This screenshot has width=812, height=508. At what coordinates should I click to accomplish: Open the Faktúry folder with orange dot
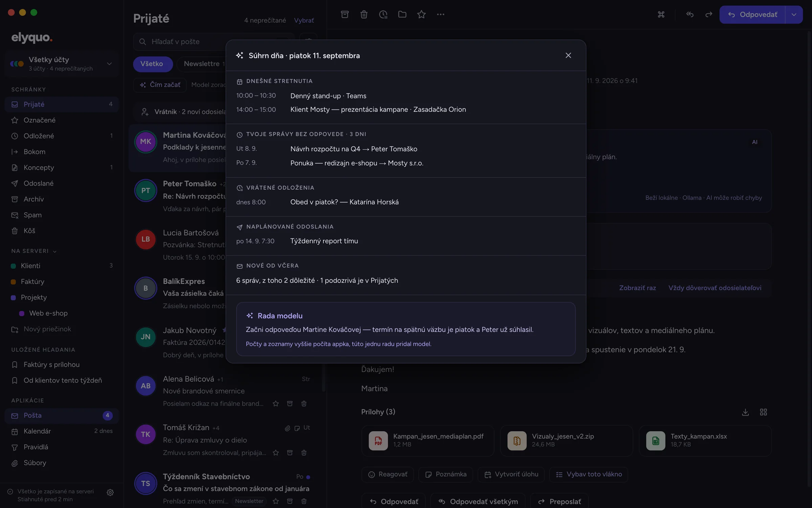tap(62, 282)
